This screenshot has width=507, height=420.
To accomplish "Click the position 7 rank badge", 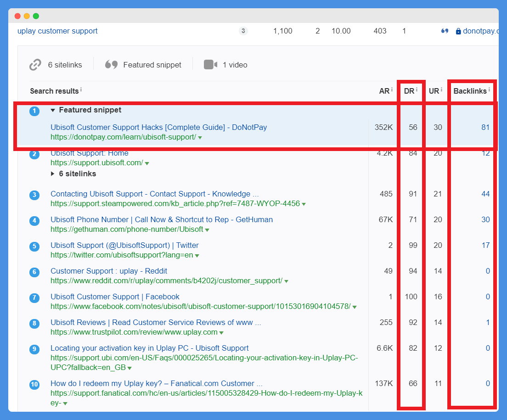I will click(34, 298).
